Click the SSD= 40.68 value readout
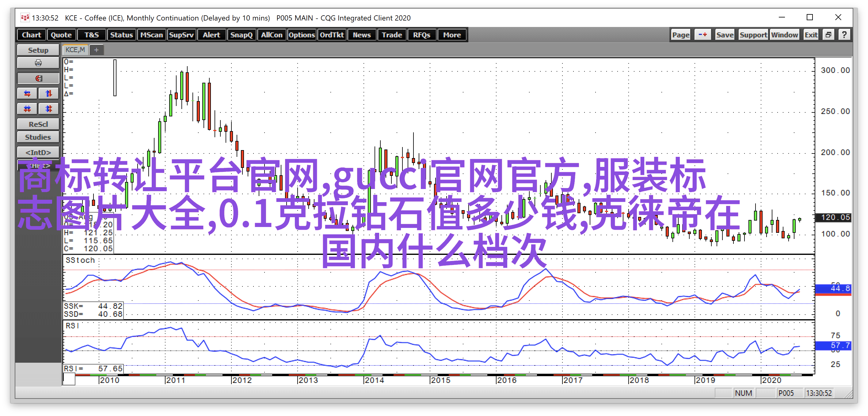The width and height of the screenshot is (868, 416). [x=93, y=314]
